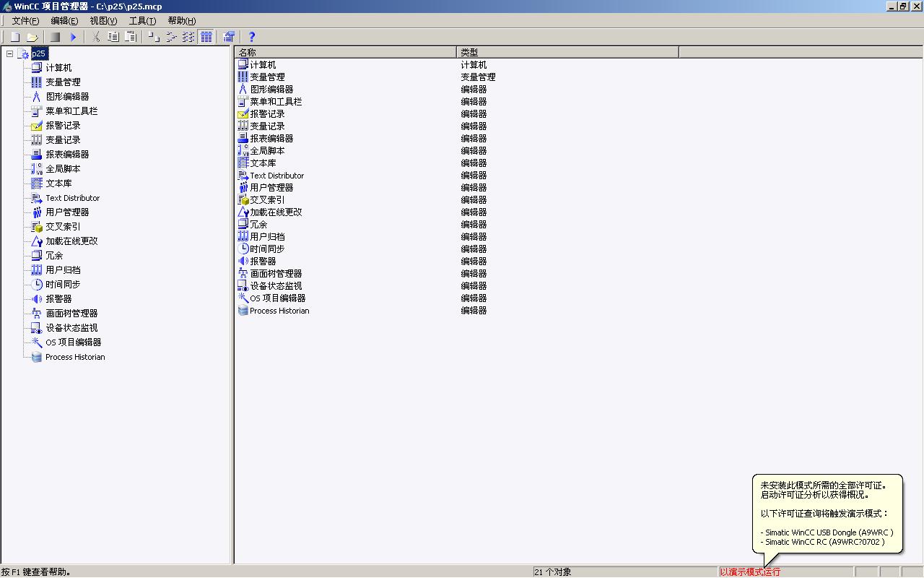This screenshot has height=578, width=924.
Task: Sort by the 类型 column header
Action: coord(567,52)
